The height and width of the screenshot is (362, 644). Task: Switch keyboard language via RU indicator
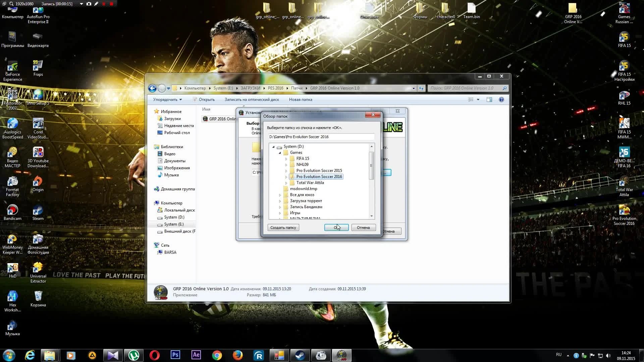(558, 355)
